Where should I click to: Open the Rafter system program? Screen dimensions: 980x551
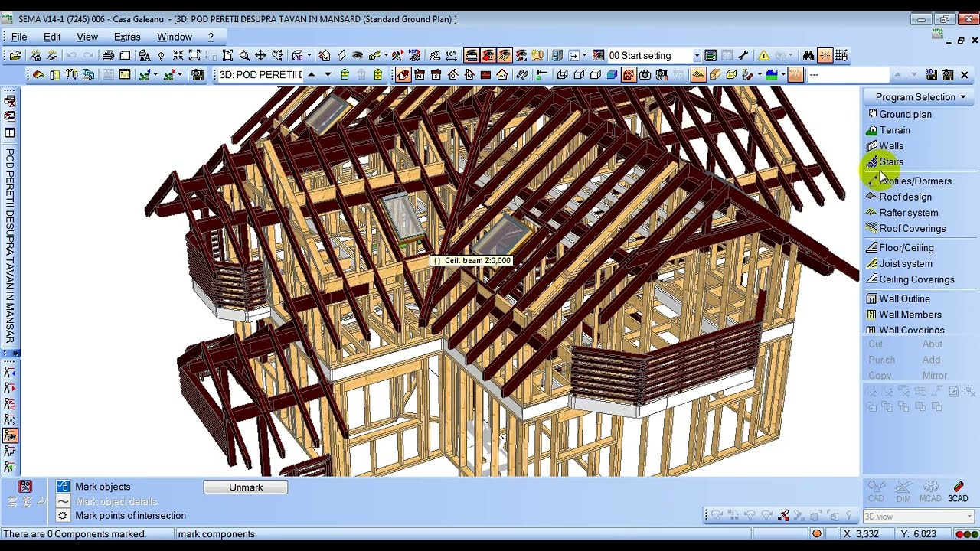(x=908, y=213)
